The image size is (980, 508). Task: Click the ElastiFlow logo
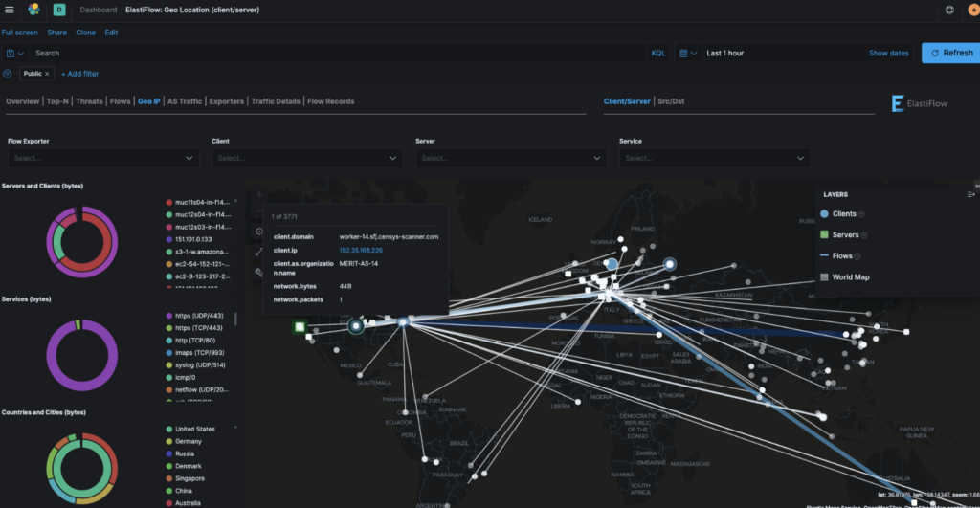pyautogui.click(x=920, y=103)
